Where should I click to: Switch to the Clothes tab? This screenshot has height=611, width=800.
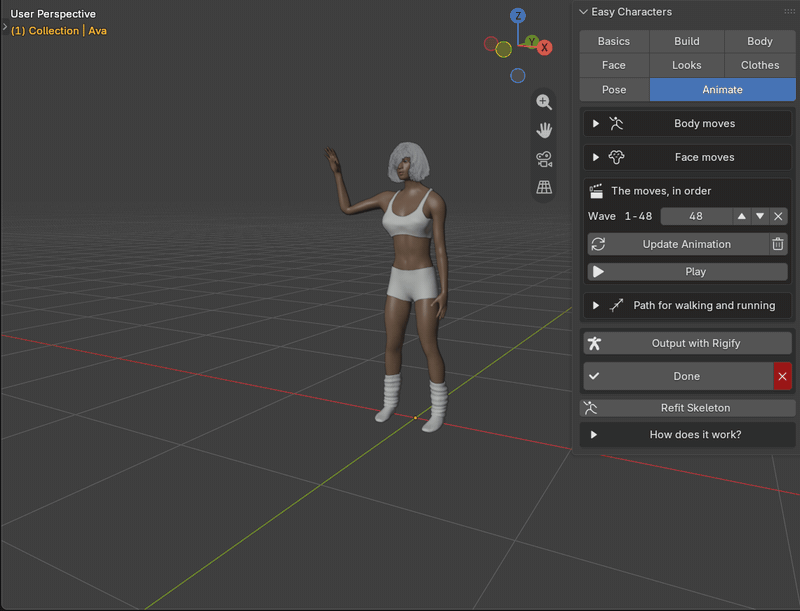click(x=760, y=65)
